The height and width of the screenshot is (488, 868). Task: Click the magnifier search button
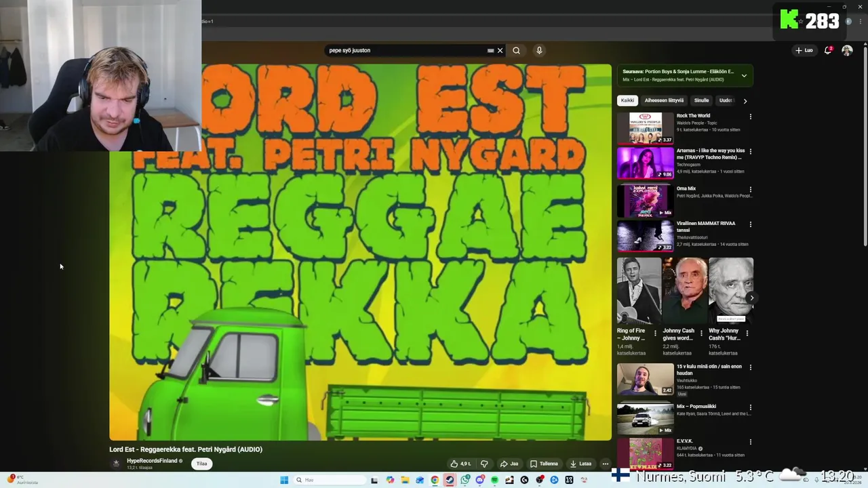click(516, 50)
